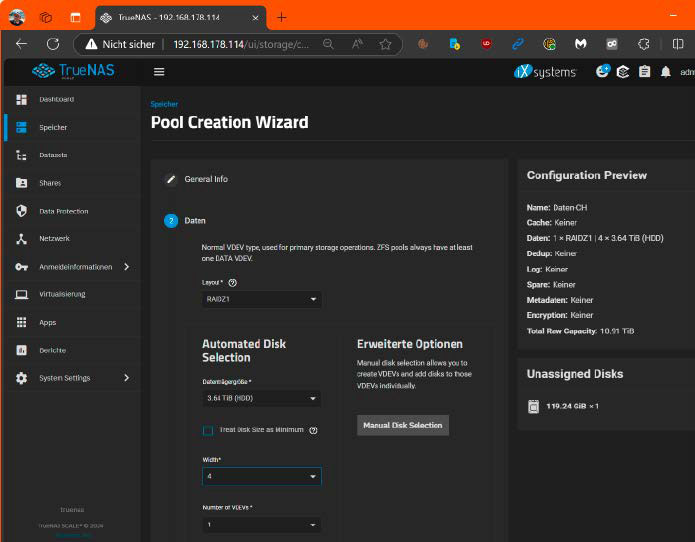Open the Number of VDEVs dropdown
The width and height of the screenshot is (695, 542).
(x=261, y=524)
